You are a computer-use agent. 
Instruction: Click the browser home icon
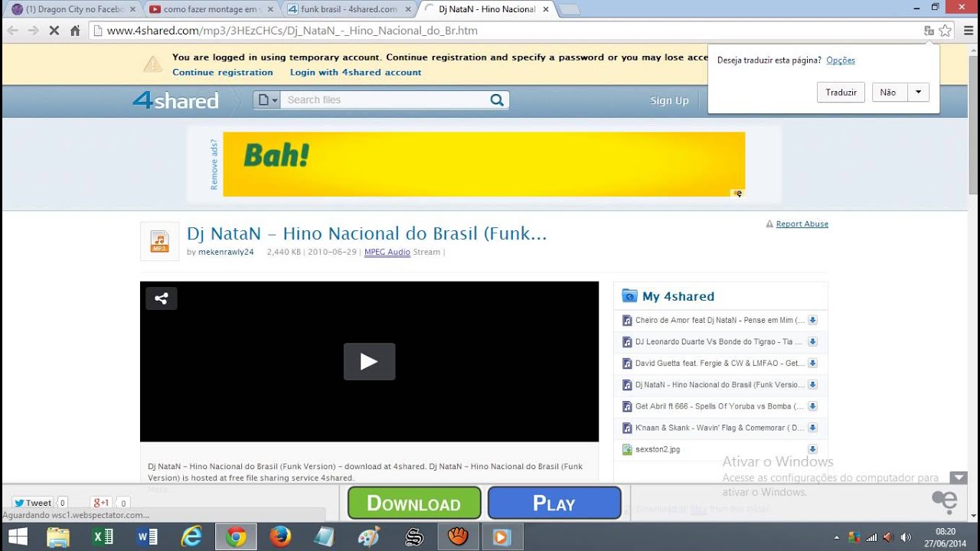click(75, 31)
